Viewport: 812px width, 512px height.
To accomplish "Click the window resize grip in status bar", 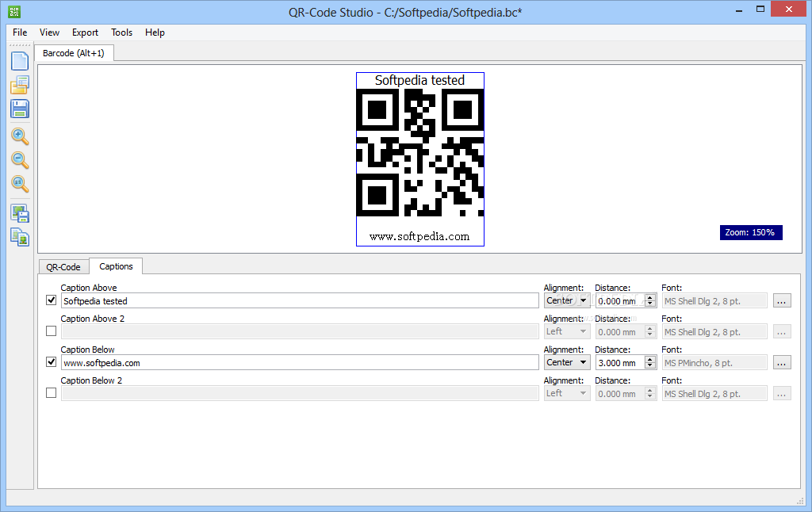I will pos(799,501).
